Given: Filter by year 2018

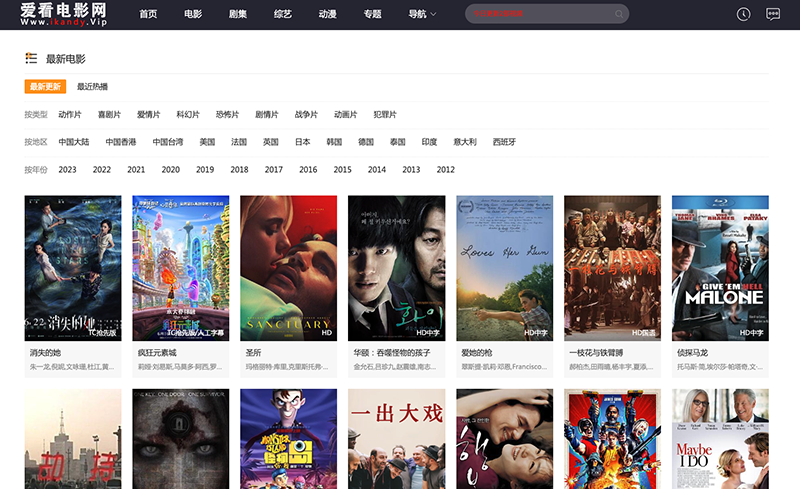Looking at the screenshot, I should pyautogui.click(x=239, y=169).
